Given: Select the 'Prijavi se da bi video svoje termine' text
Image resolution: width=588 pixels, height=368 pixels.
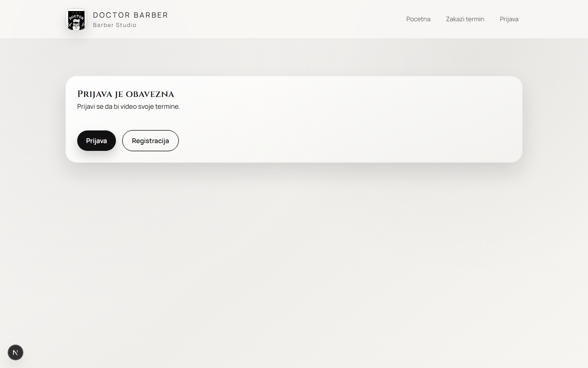Looking at the screenshot, I should (129, 106).
